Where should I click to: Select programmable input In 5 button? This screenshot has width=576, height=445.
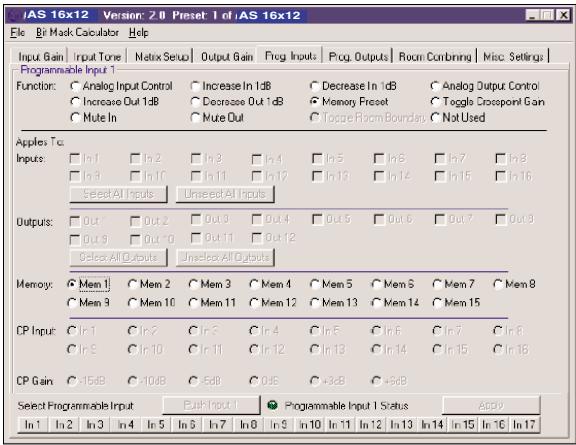(156, 425)
